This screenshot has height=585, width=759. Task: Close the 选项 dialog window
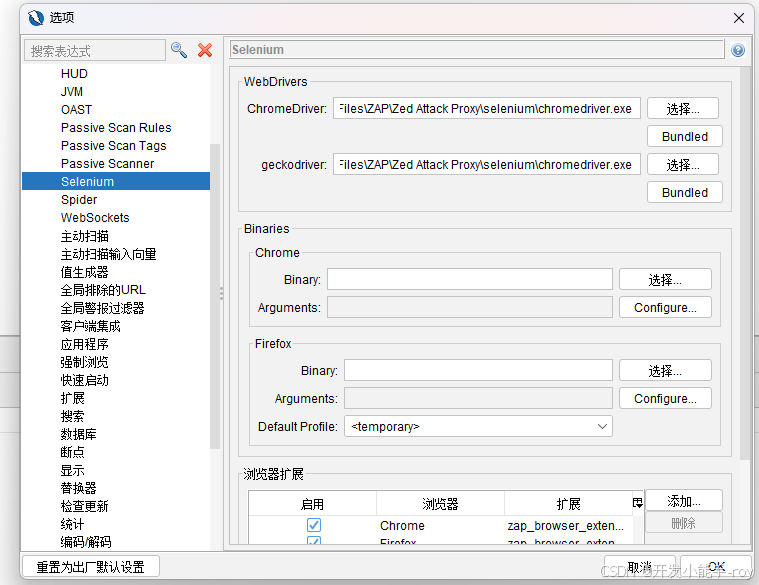click(739, 18)
